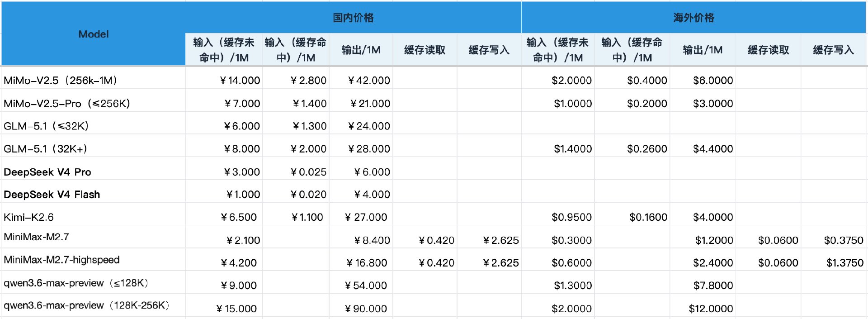Select the ¥0.025 cache-hit input cell

click(308, 172)
